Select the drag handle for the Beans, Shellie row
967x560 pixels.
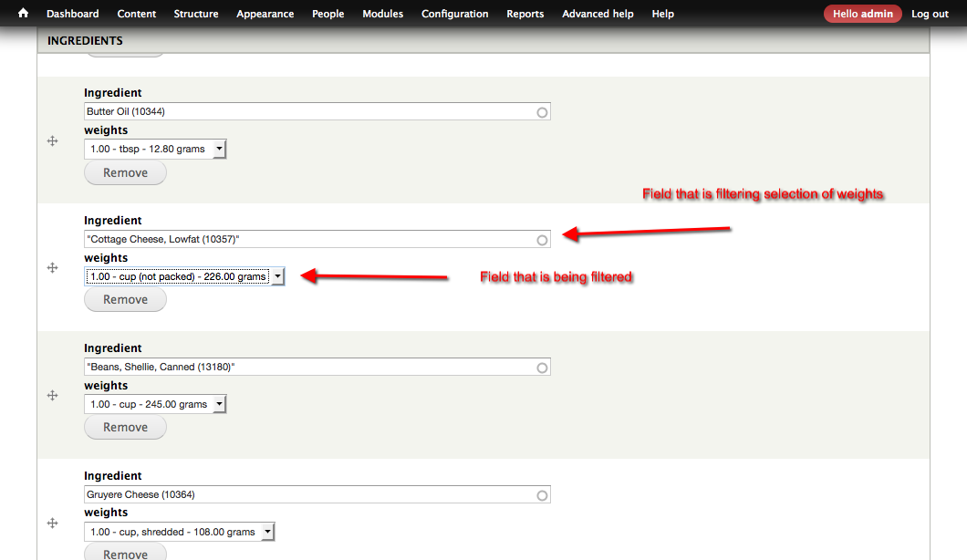pos(52,396)
